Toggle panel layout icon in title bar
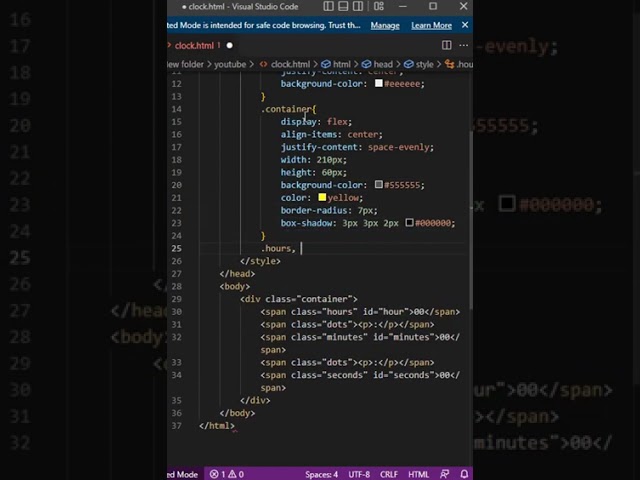The height and width of the screenshot is (480, 640). coord(343,6)
